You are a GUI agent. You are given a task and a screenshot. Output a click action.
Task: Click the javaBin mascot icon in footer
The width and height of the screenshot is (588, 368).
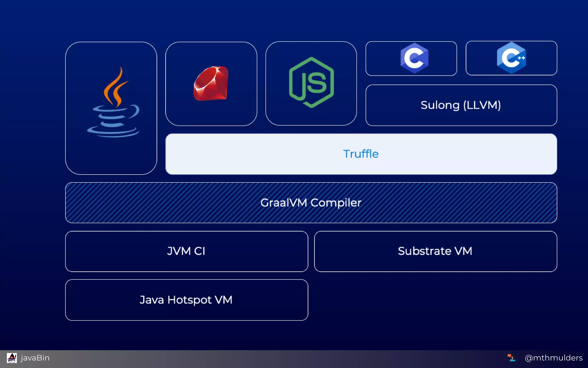(12, 358)
